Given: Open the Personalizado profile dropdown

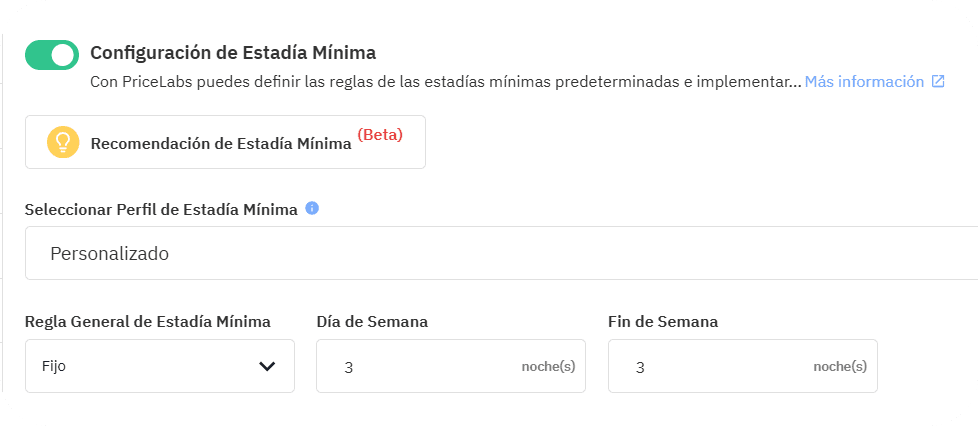Looking at the screenshot, I should (x=500, y=254).
